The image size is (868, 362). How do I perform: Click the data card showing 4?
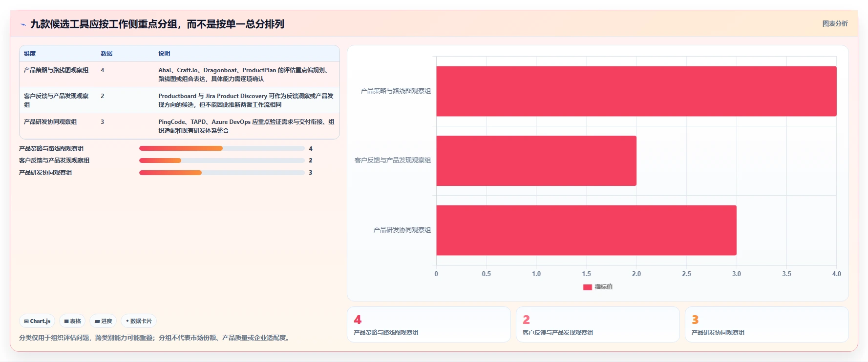429,324
